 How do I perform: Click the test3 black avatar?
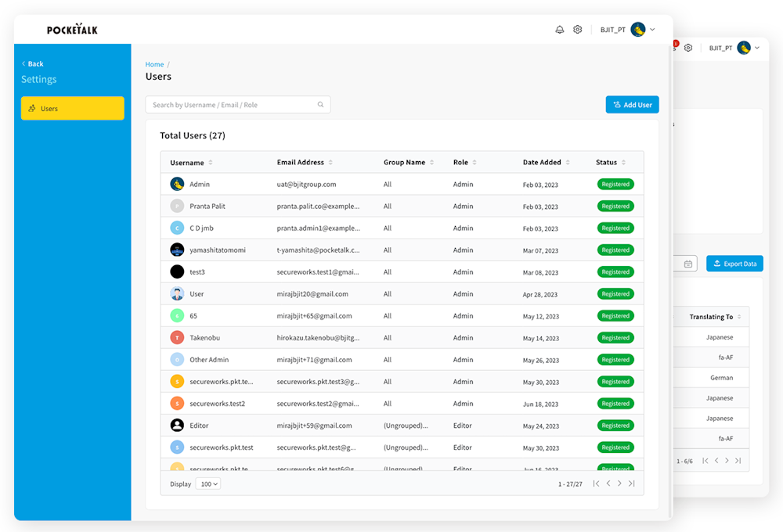tap(177, 272)
